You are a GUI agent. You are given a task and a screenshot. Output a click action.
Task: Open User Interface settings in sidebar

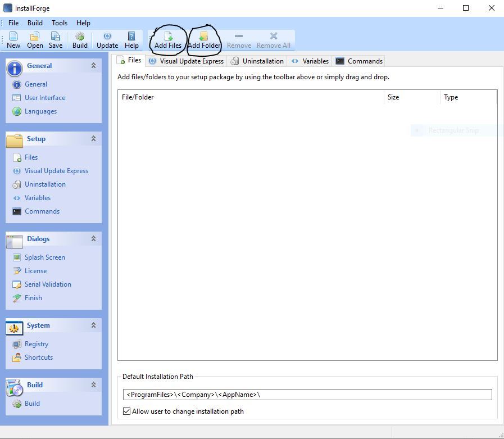(x=45, y=98)
